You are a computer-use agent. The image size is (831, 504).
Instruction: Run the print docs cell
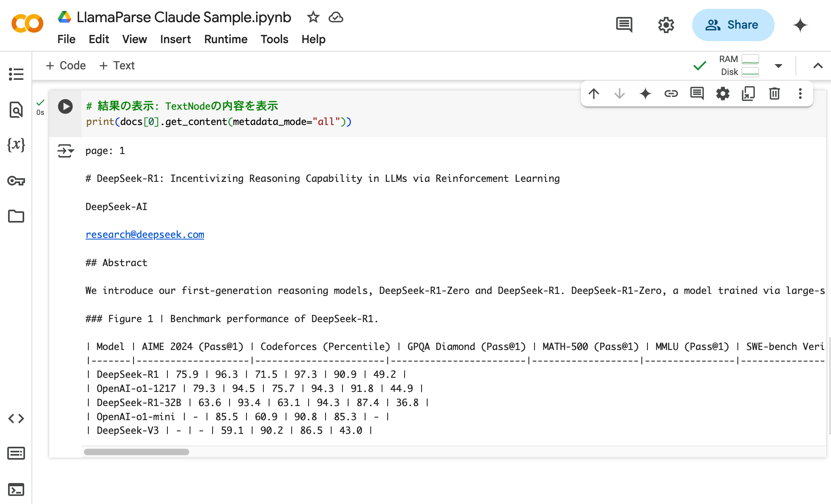click(65, 106)
